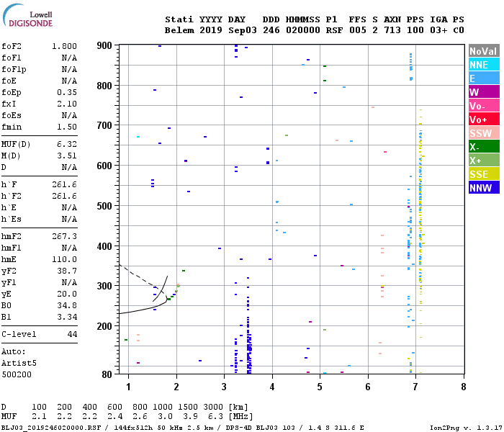Click the 900 km y-axis label
The width and height of the screenshot is (504, 432).
click(104, 45)
